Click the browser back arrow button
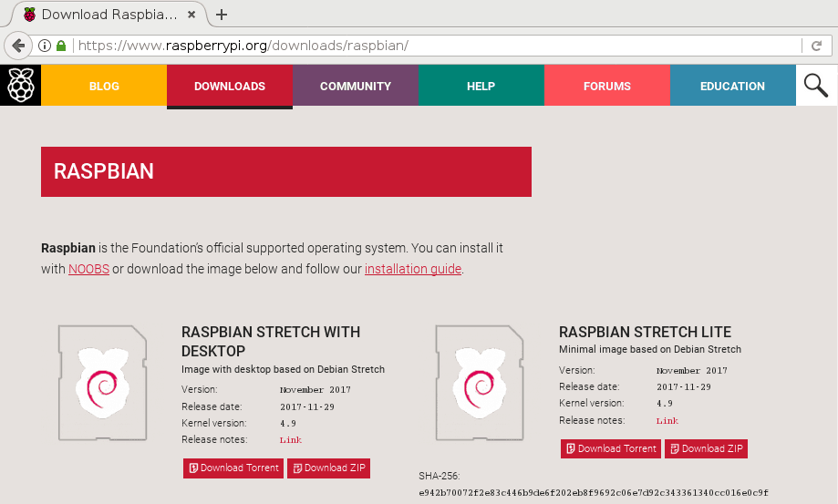 (18, 46)
